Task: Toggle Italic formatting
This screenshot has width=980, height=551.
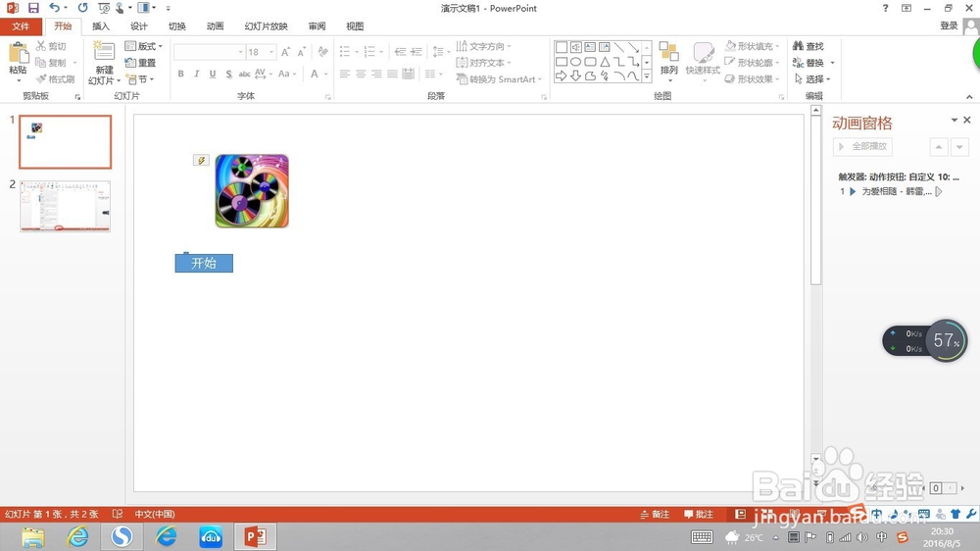Action: pos(196,74)
